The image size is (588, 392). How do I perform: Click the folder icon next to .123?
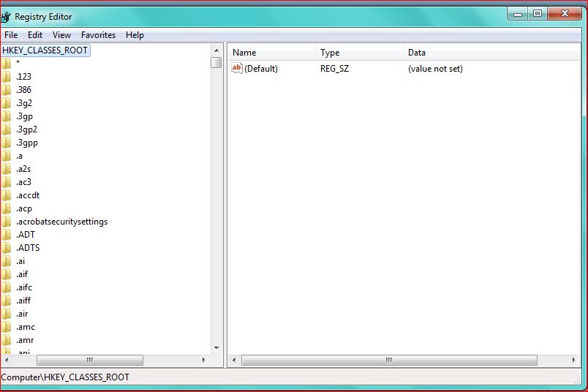[x=6, y=77]
